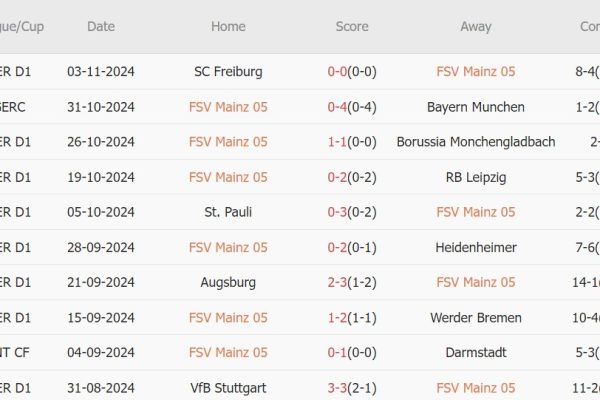Click FSV Mainz 05 in the Freiburg row
600x400 pixels.
click(x=475, y=71)
